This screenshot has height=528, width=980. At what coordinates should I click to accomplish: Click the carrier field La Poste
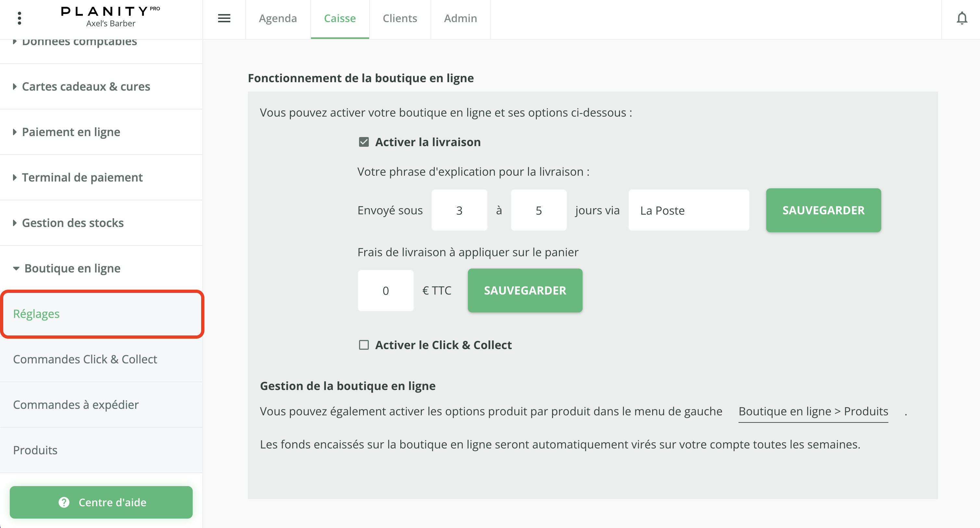coord(688,210)
